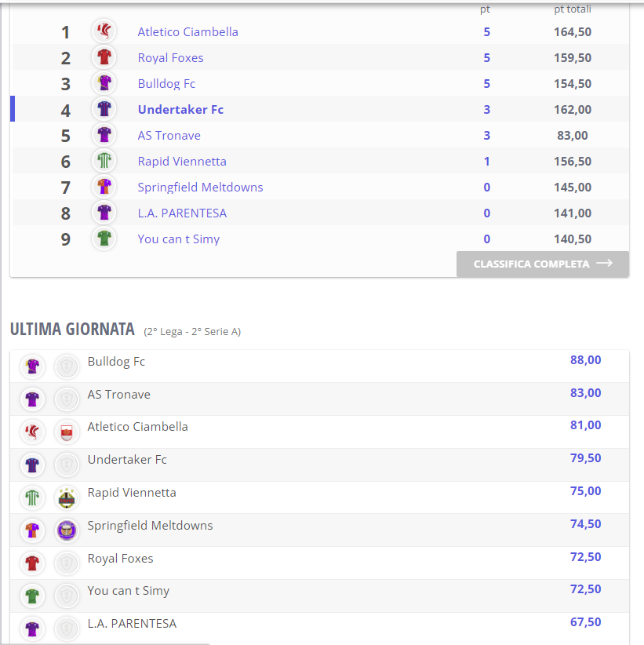
Task: Click Springfield Meltdowns jersey in Ultima Giornata
Action: click(x=32, y=530)
